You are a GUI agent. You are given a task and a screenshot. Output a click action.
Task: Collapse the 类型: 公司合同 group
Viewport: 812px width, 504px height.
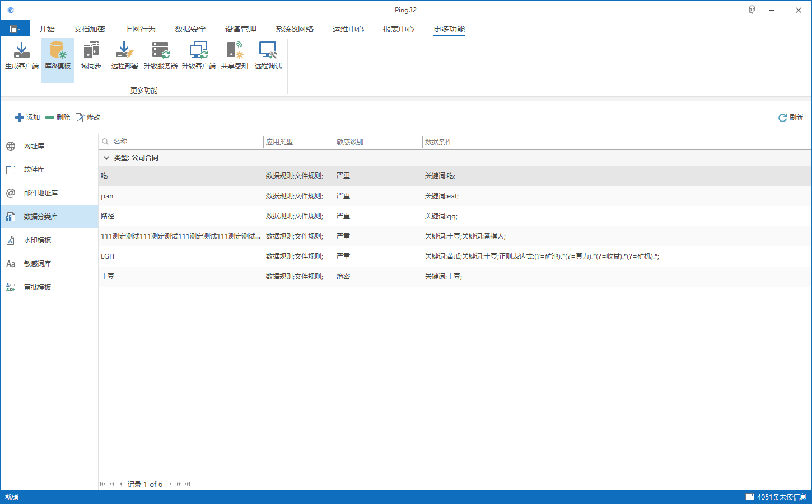click(x=106, y=158)
